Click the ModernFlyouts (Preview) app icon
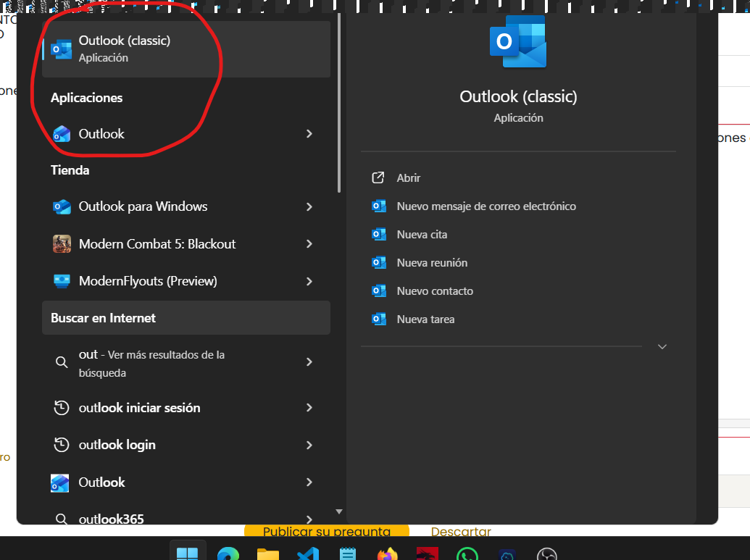This screenshot has width=750, height=560. [x=62, y=281]
